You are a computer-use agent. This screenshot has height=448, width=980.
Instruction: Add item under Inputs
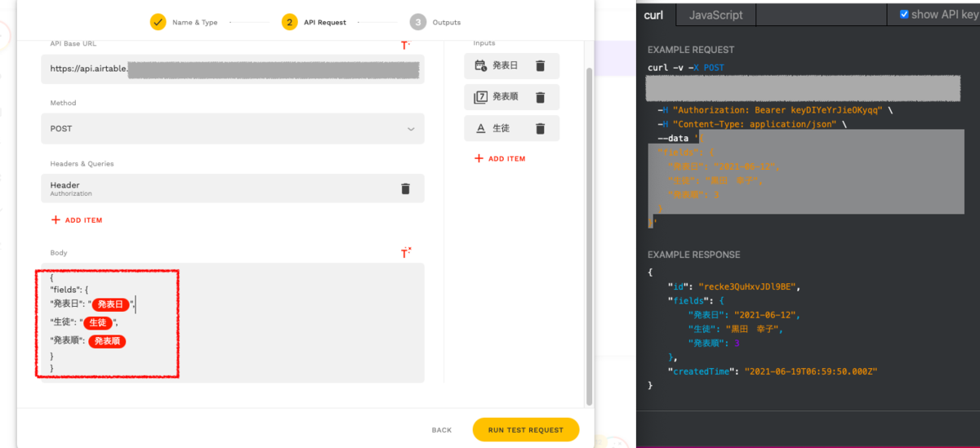tap(500, 158)
